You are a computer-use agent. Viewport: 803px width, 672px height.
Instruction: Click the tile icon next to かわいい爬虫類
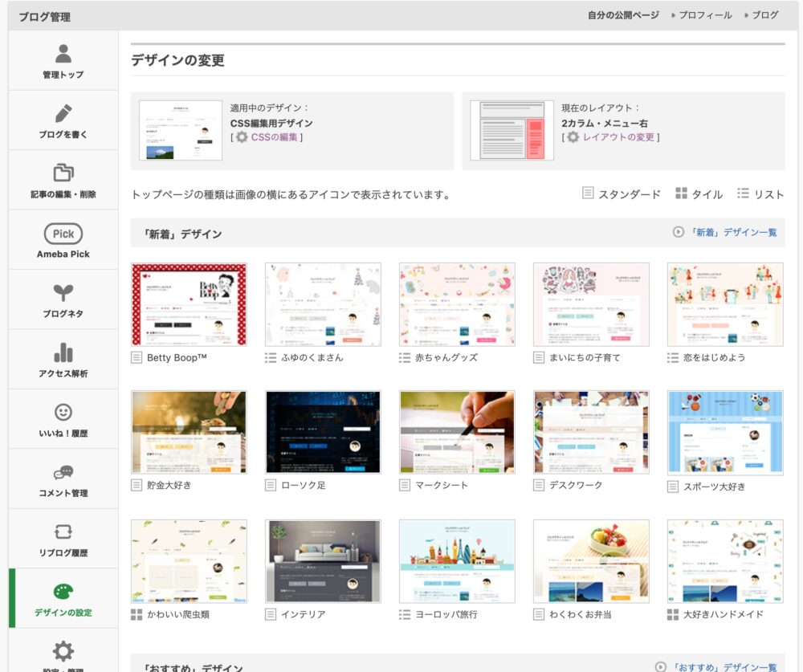137,614
